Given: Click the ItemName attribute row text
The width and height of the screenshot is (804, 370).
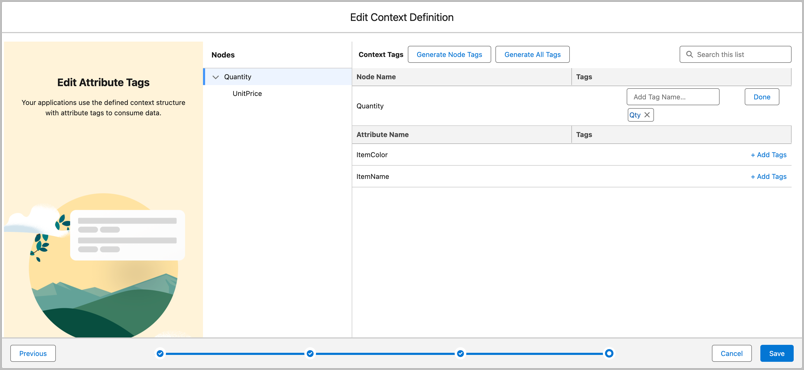Looking at the screenshot, I should [373, 176].
